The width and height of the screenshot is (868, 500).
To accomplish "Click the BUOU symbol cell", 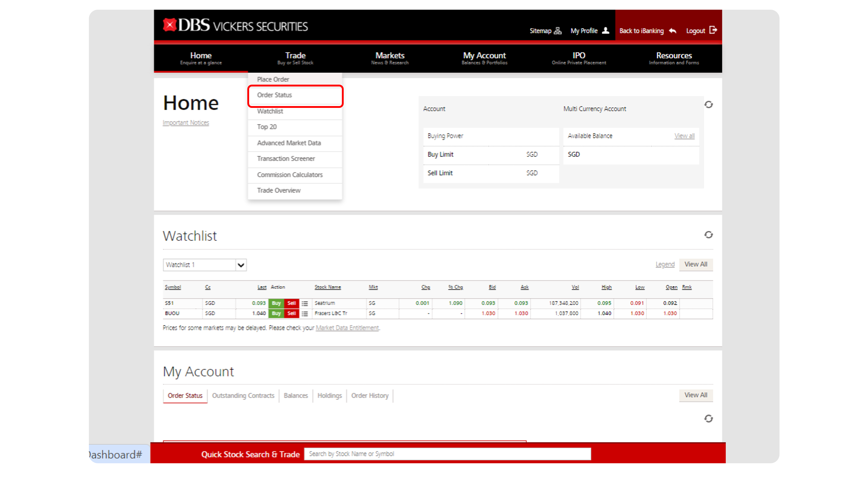I will tap(172, 314).
